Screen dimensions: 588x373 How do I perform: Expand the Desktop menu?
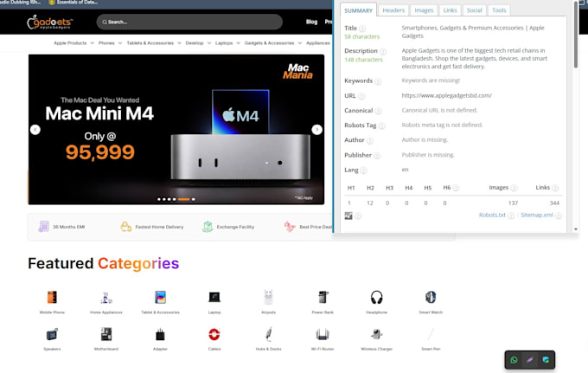pos(198,43)
